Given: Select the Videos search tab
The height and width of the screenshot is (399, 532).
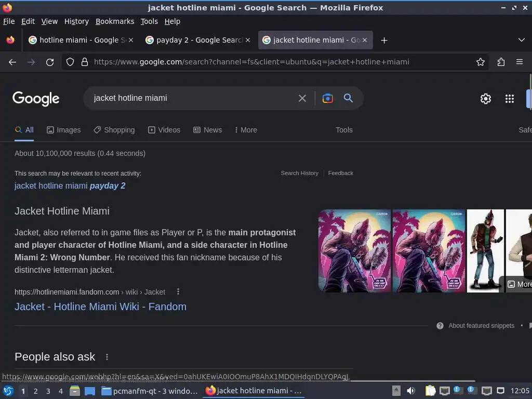Looking at the screenshot, I should [x=164, y=130].
